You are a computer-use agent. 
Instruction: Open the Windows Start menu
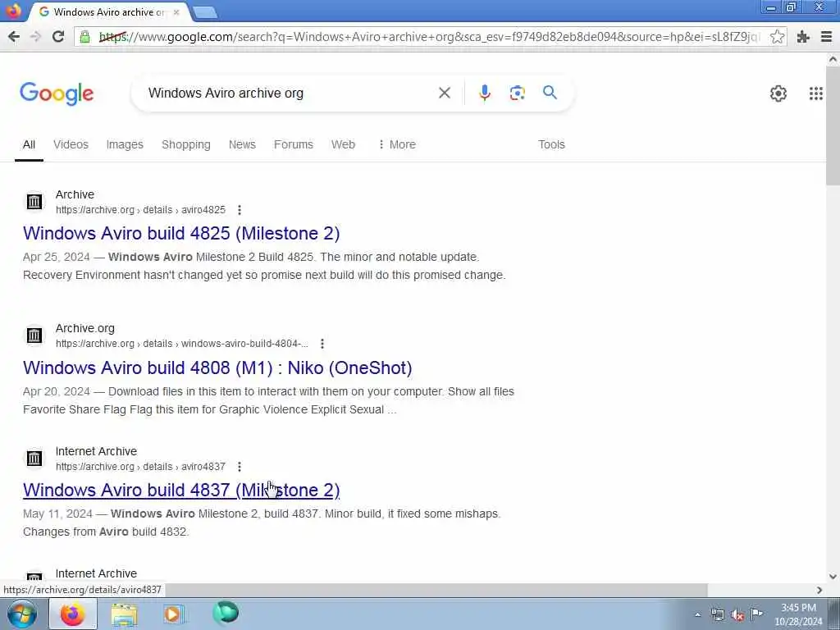[x=21, y=614]
